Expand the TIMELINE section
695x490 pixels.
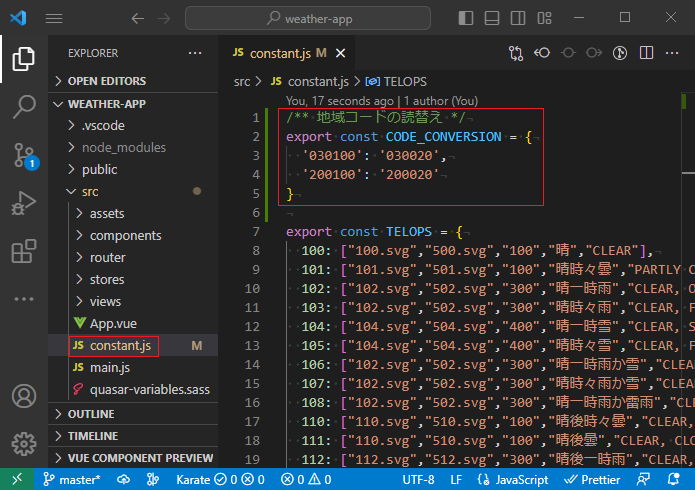pyautogui.click(x=133, y=436)
